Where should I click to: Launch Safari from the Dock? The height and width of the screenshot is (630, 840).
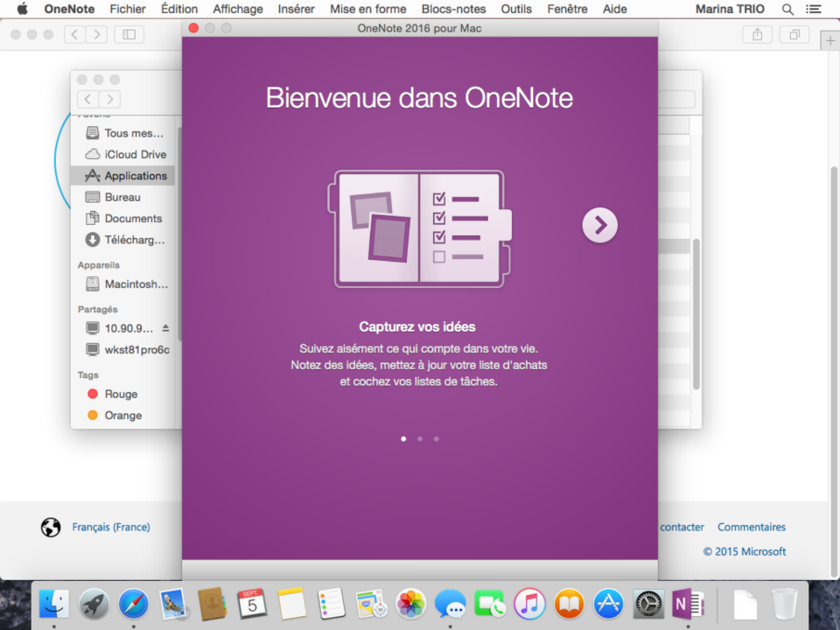pos(133,604)
